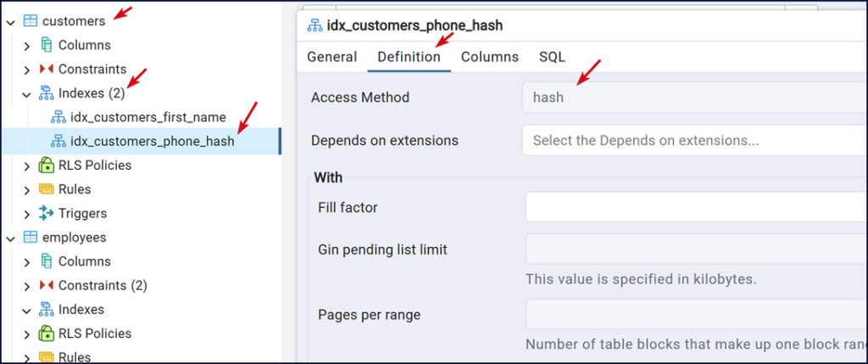Open the Columns tab in index dialog

pyautogui.click(x=489, y=57)
